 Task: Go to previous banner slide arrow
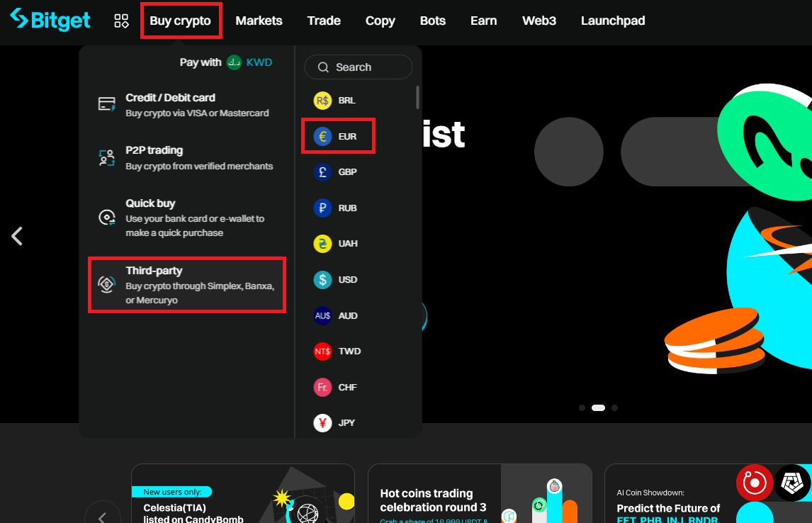point(17,236)
